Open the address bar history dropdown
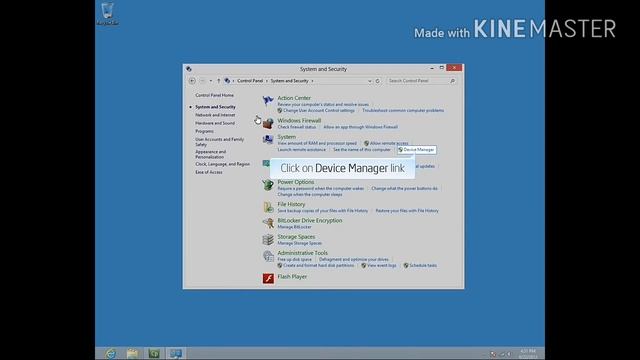This screenshot has width=640, height=360. [x=369, y=81]
